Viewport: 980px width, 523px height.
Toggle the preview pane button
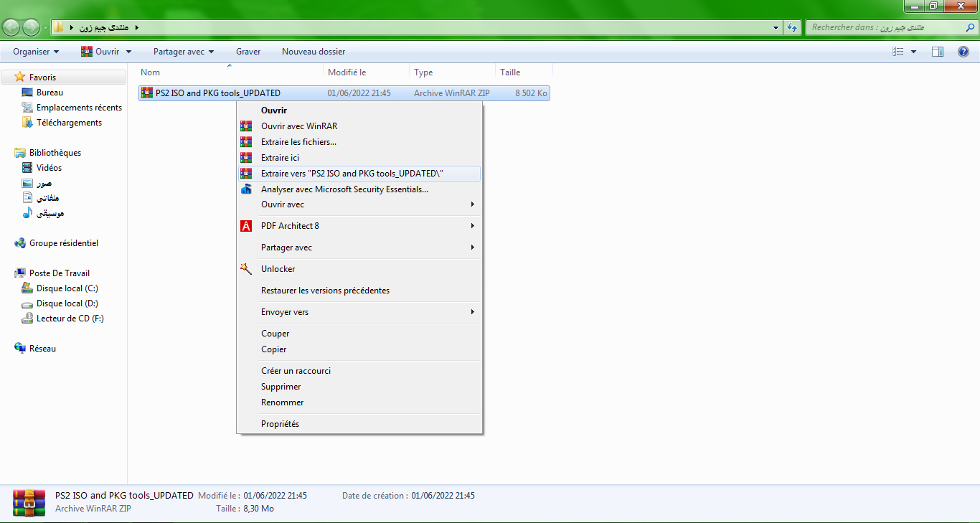coord(937,52)
